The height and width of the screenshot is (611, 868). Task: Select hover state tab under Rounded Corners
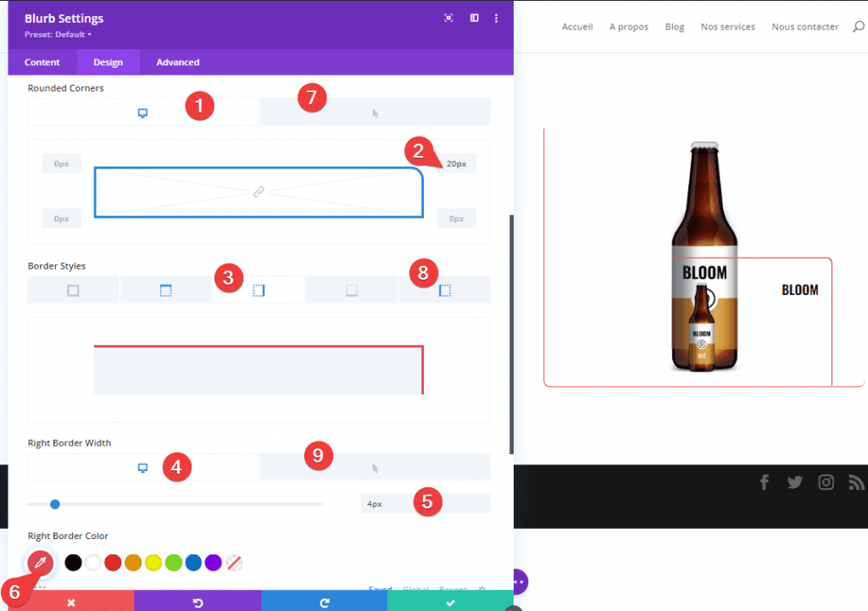click(375, 113)
